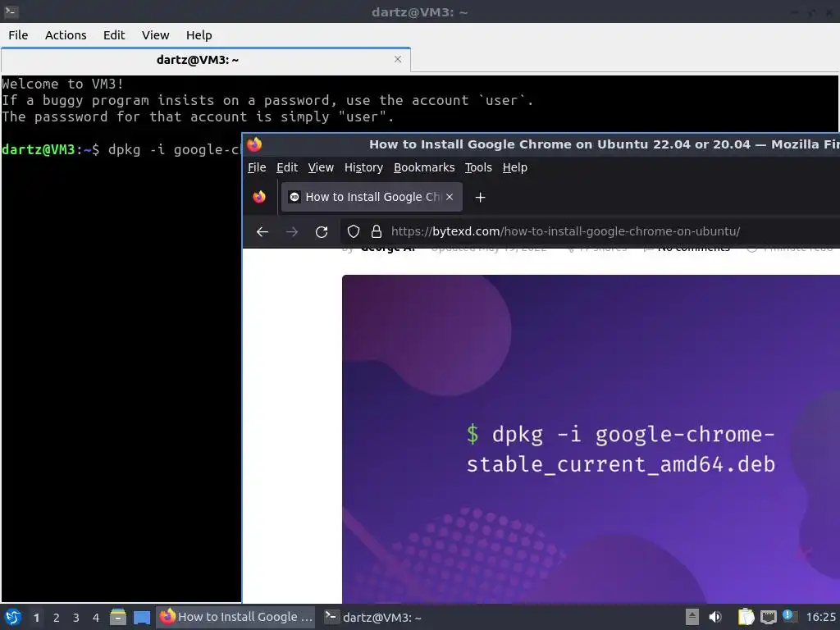Screen dimensions: 840x630
Task: Click the network connection tray icon
Action: tap(768, 617)
